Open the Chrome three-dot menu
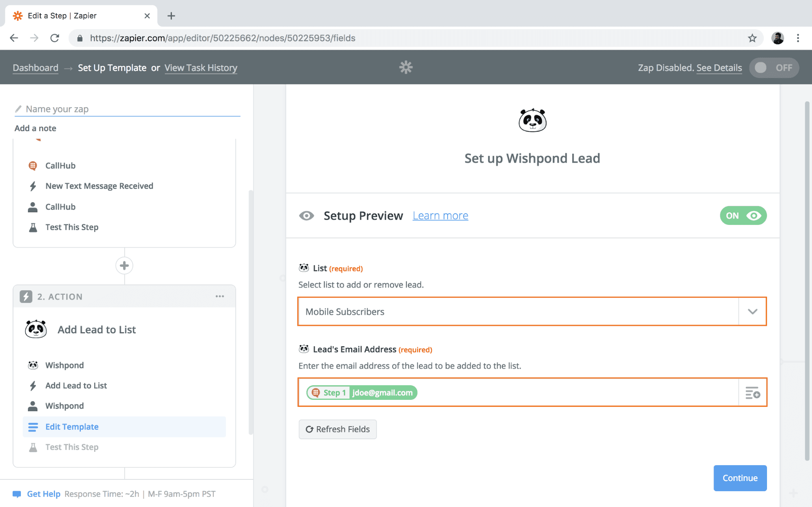The height and width of the screenshot is (507, 812). click(798, 38)
